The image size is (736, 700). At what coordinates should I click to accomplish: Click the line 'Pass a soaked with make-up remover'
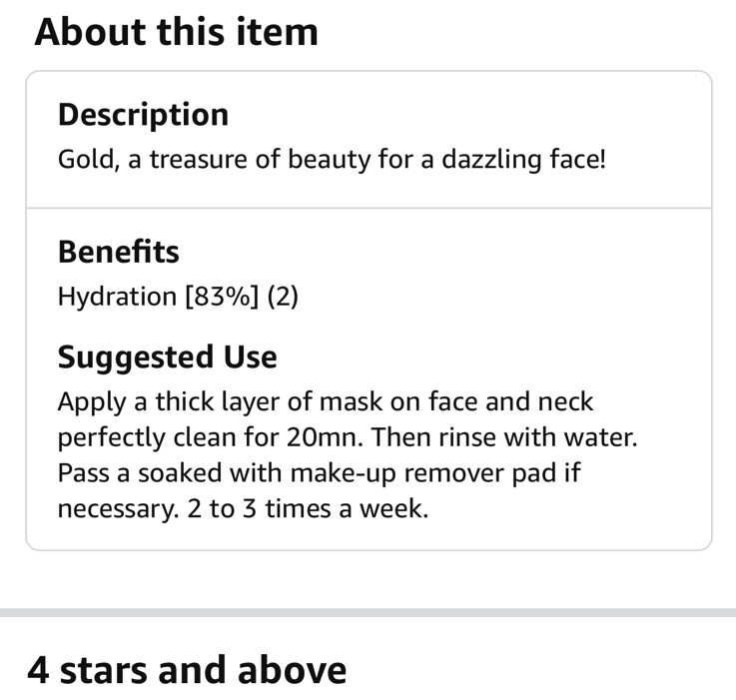(320, 473)
